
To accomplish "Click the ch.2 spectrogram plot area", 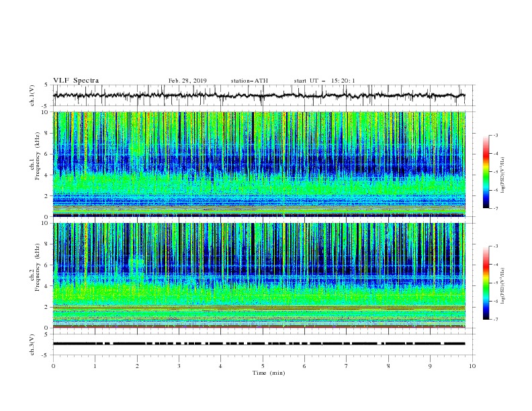I will (259, 275).
